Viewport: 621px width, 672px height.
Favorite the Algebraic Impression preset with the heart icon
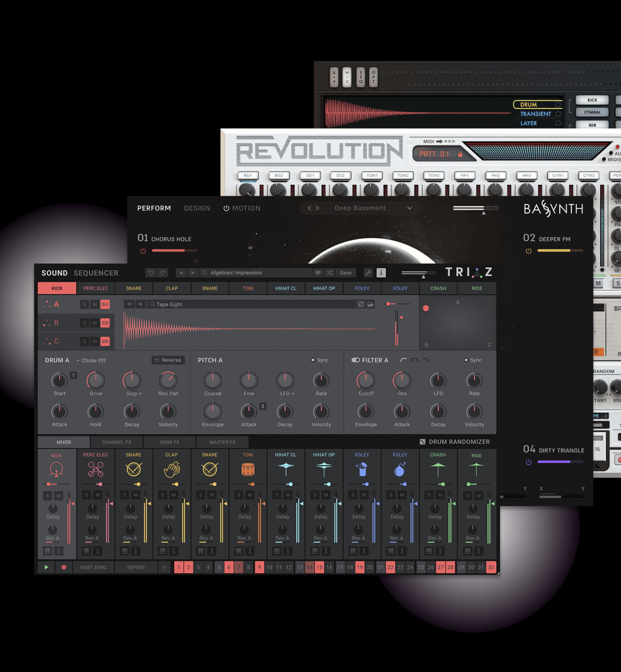pyautogui.click(x=318, y=273)
